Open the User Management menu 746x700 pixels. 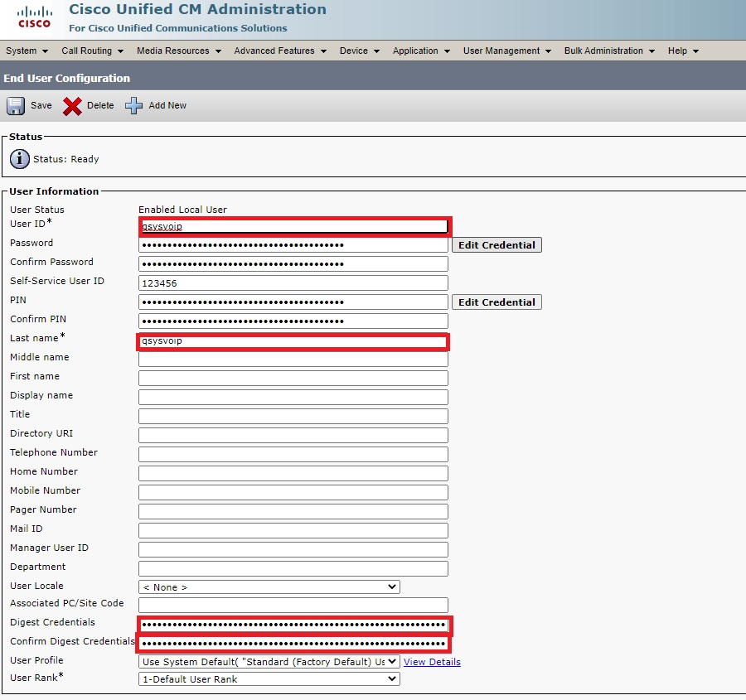(x=507, y=51)
